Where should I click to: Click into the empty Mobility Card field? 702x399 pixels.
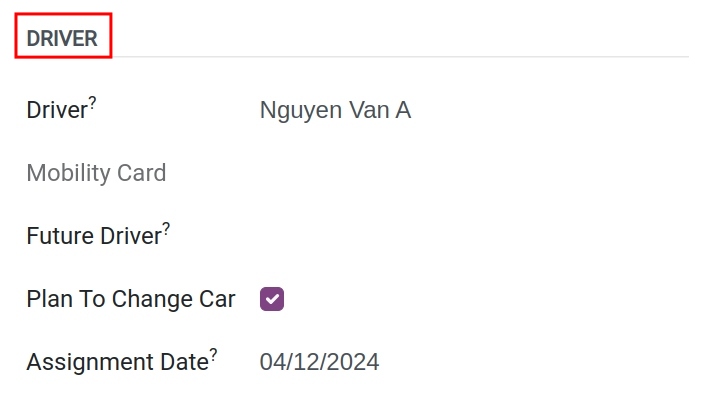click(474, 173)
